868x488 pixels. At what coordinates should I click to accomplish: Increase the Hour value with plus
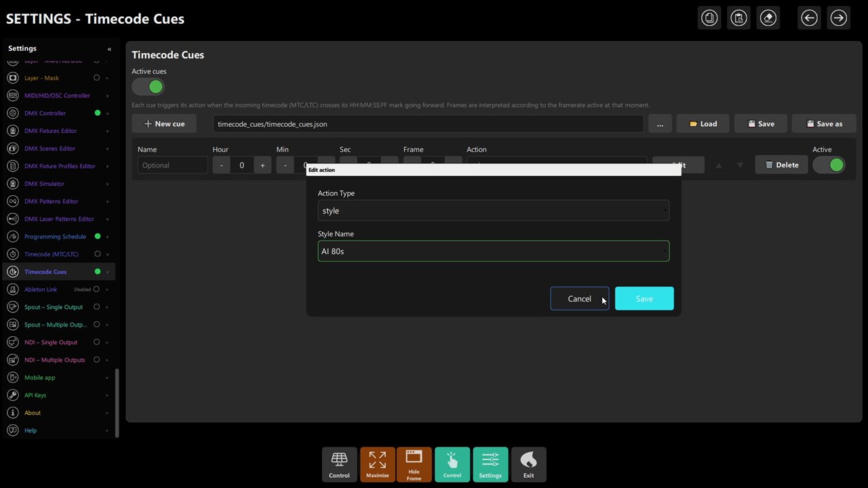pos(262,165)
